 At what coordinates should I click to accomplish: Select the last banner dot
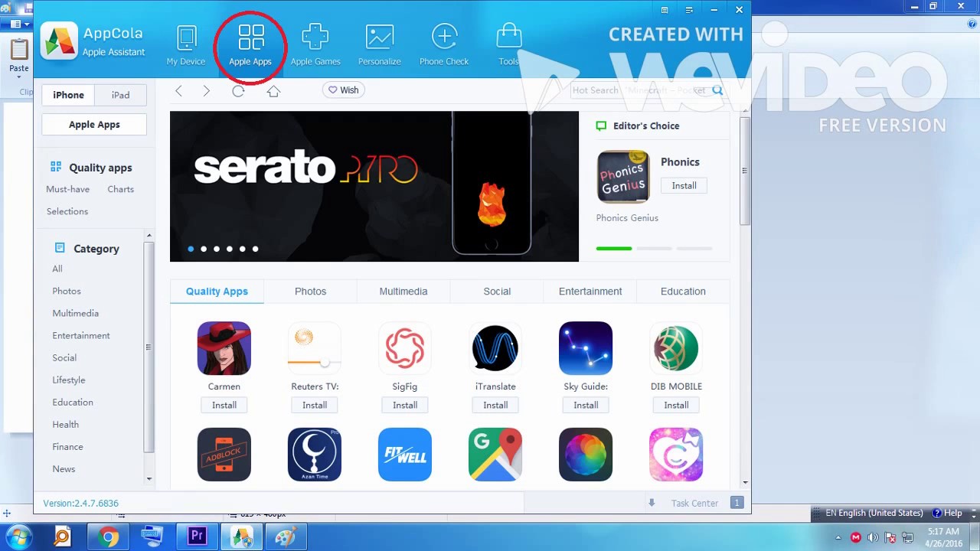255,249
